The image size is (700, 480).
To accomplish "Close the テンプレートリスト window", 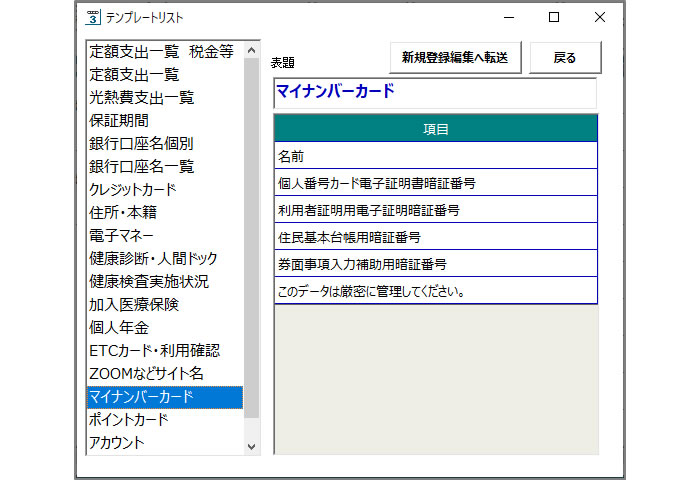I will tap(600, 17).
